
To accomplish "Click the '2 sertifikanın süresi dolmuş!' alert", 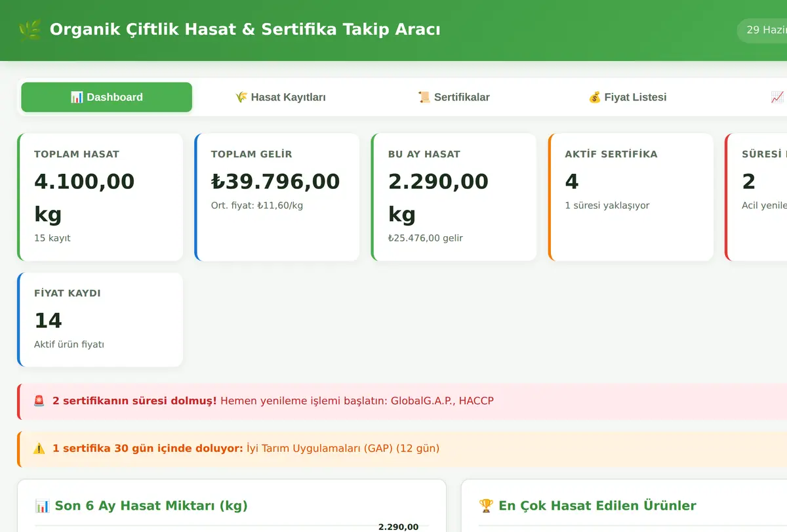I will [x=403, y=401].
